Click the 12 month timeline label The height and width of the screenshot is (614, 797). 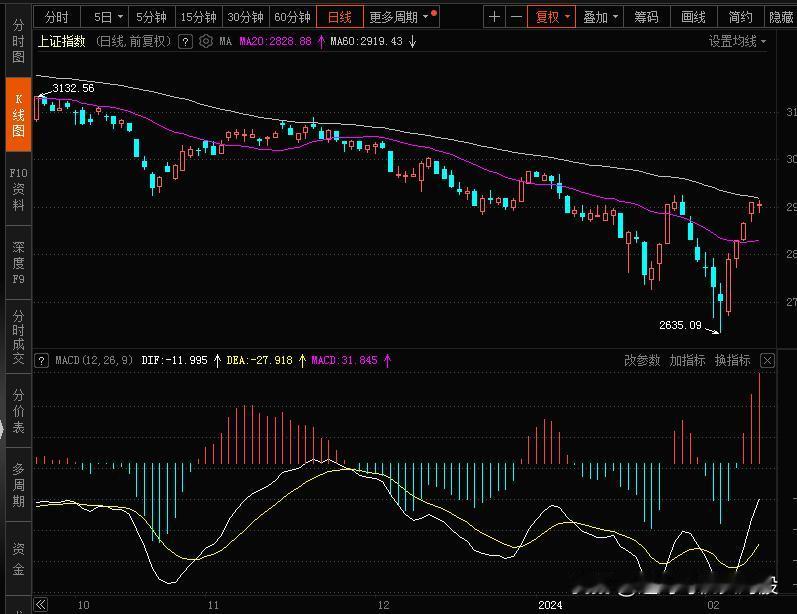(x=384, y=605)
